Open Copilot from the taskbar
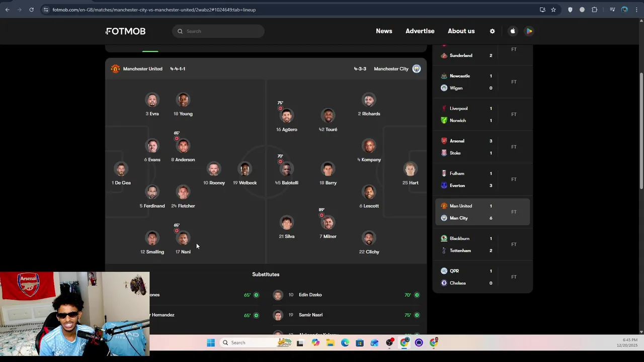The width and height of the screenshot is (644, 362). click(x=315, y=343)
